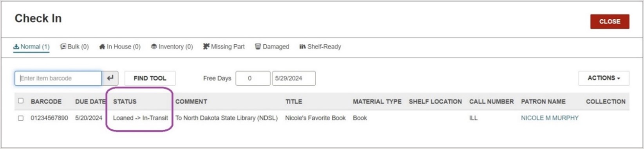Check the row for barcode 01234567890
The height and width of the screenshot is (149, 644).
pos(21,118)
